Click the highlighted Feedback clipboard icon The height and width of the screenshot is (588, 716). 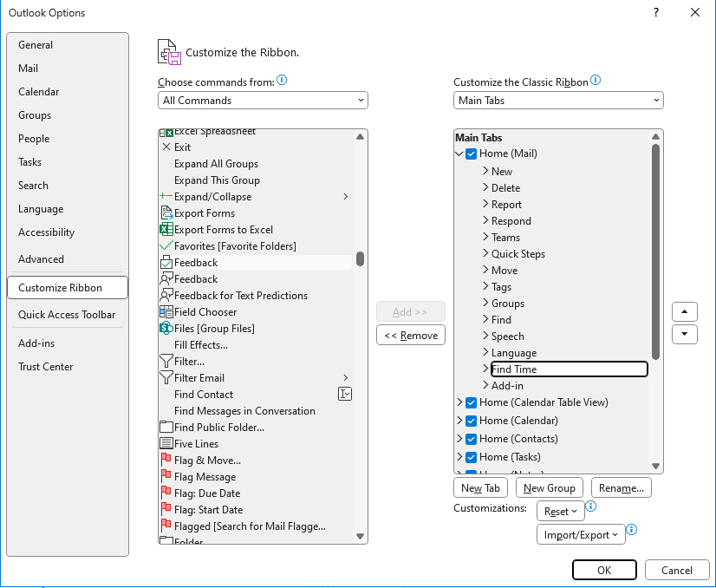click(x=166, y=262)
